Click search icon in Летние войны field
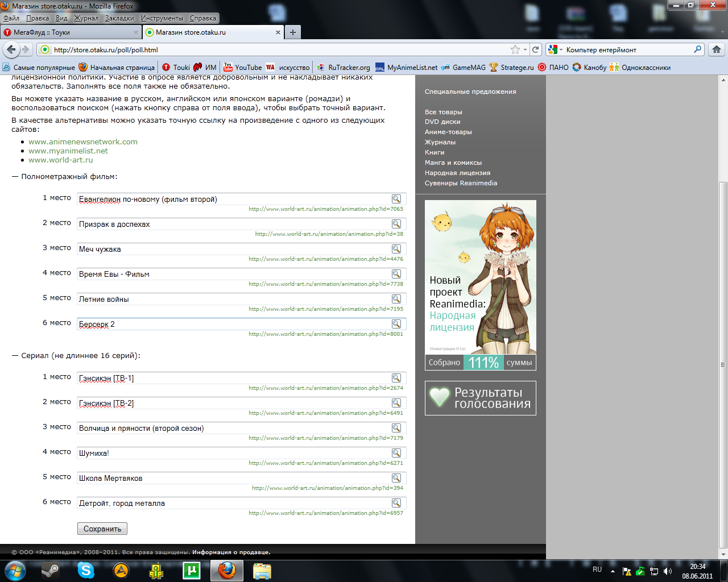The image size is (728, 582). tap(396, 299)
